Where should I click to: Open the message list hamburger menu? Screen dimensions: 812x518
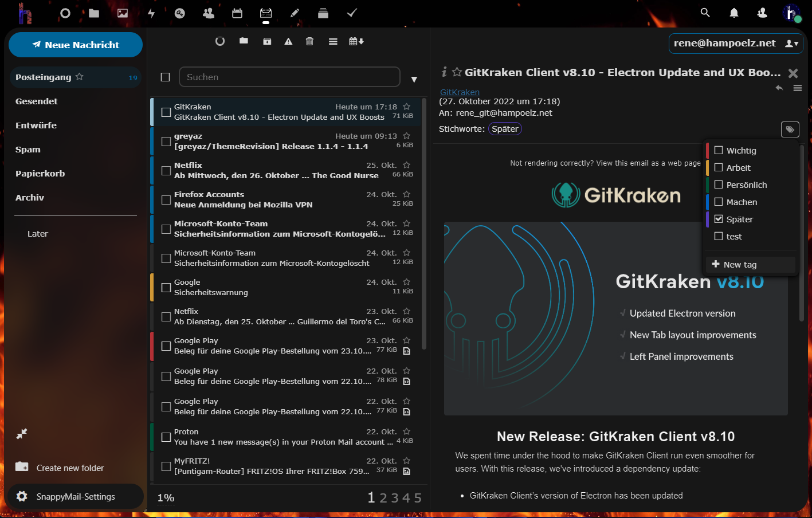pyautogui.click(x=333, y=41)
